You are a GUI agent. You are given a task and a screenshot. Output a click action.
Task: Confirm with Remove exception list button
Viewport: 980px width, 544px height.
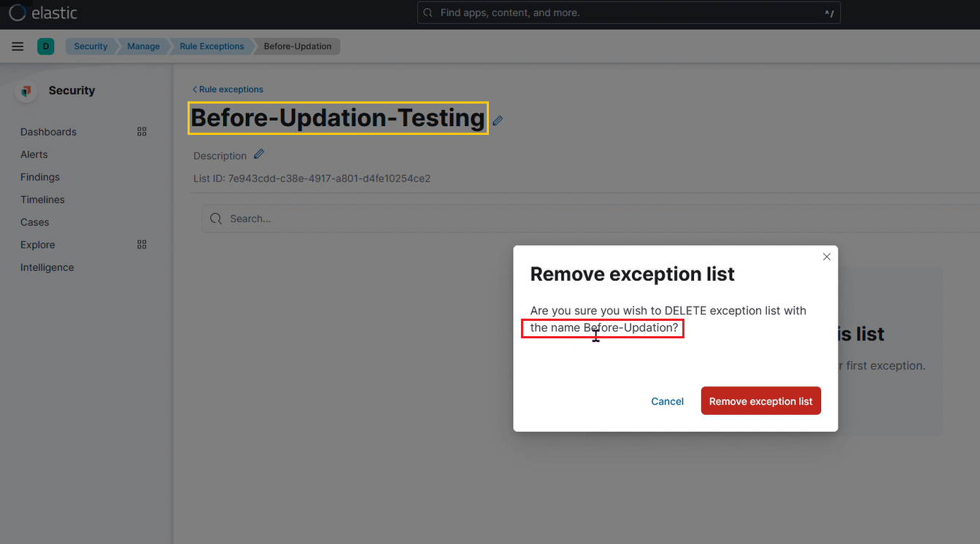click(x=760, y=400)
